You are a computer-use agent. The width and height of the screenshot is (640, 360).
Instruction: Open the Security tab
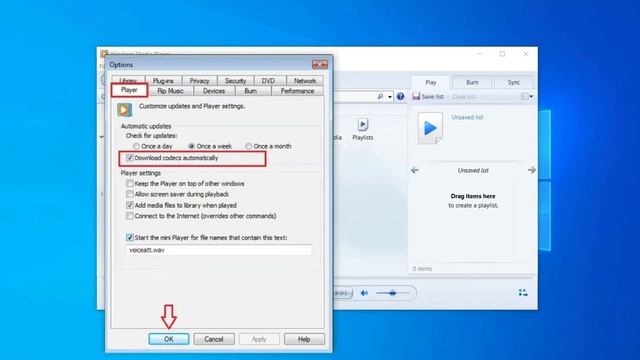236,80
